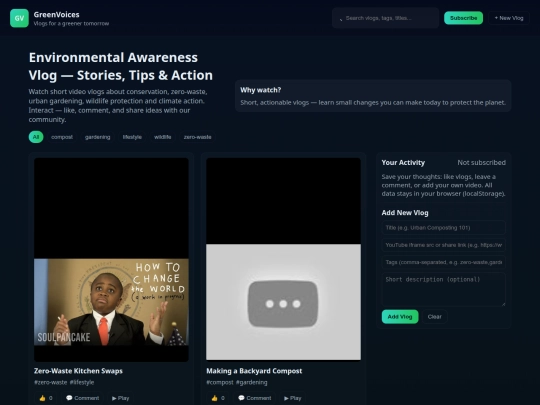Click the Clear button in the form

pos(434,317)
